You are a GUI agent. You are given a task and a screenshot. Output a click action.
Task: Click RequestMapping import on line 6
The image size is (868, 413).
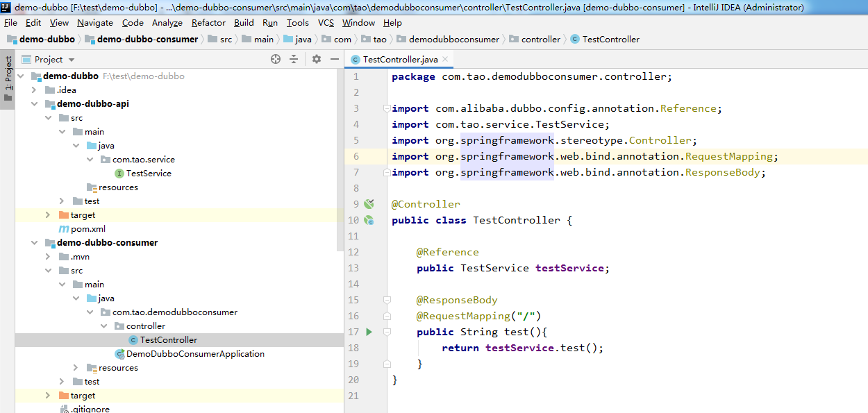tap(728, 156)
